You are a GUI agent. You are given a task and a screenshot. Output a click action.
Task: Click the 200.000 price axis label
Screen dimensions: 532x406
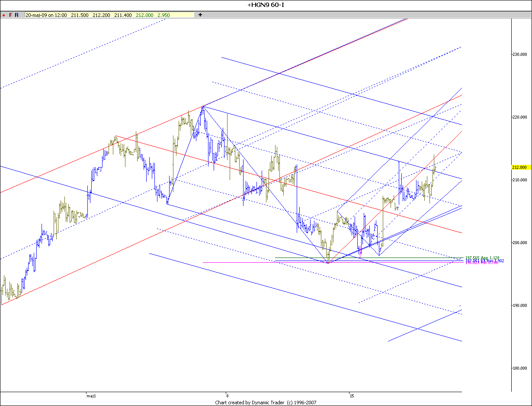pyautogui.click(x=520, y=243)
